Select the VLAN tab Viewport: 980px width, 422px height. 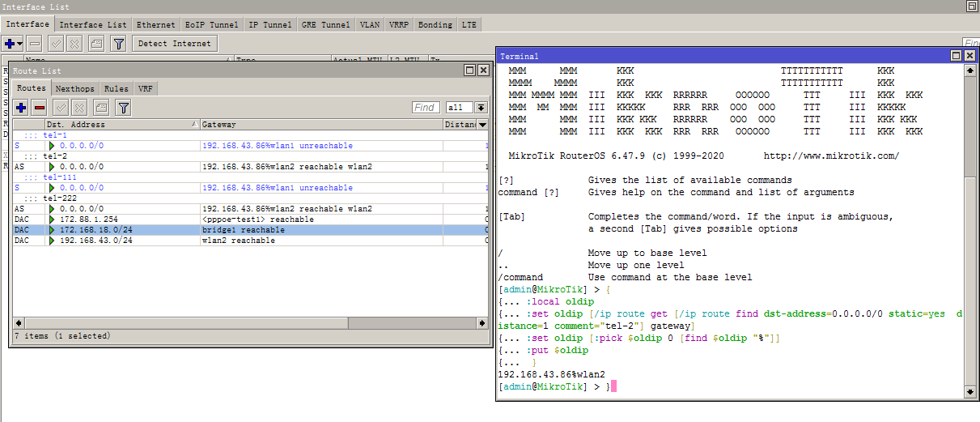tap(370, 25)
